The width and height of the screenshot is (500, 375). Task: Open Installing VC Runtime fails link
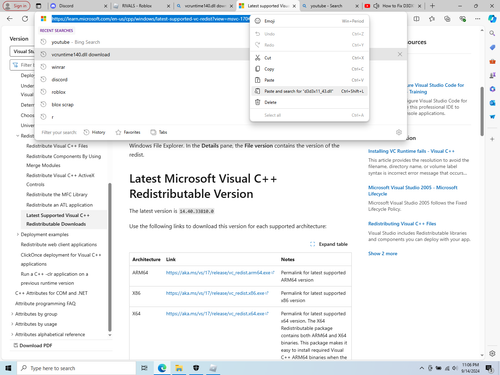pyautogui.click(x=411, y=151)
